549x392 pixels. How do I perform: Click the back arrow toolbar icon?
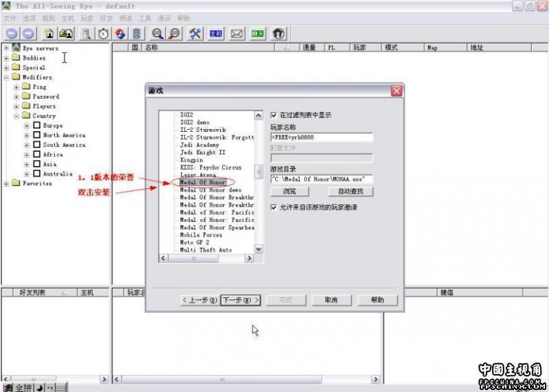coord(12,34)
